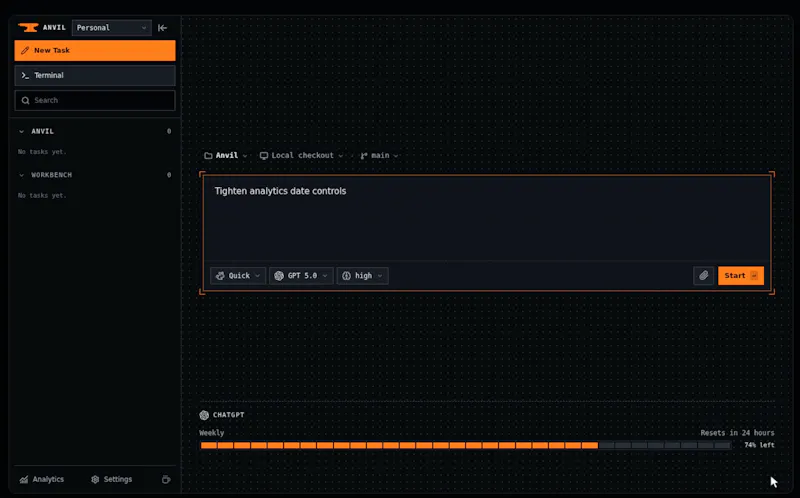The height and width of the screenshot is (498, 800).
Task: Click the terminal prompt icon
Action: click(25, 76)
